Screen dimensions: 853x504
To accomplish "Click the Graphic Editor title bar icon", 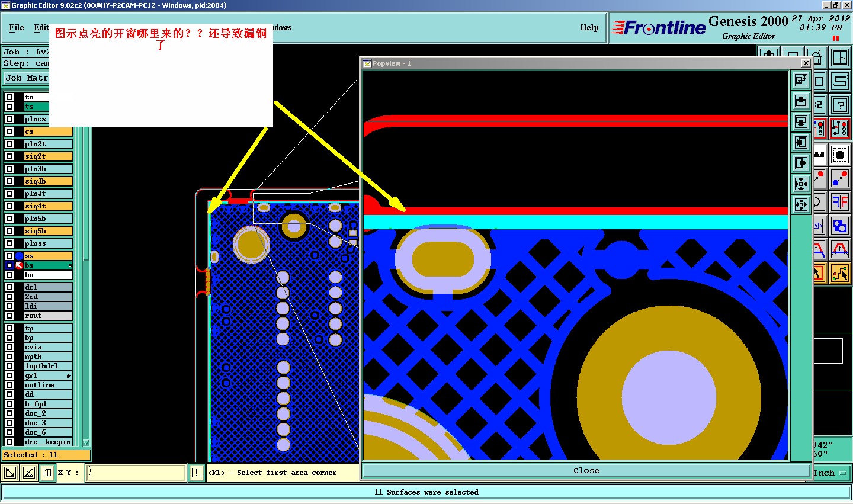I will (x=6, y=5).
